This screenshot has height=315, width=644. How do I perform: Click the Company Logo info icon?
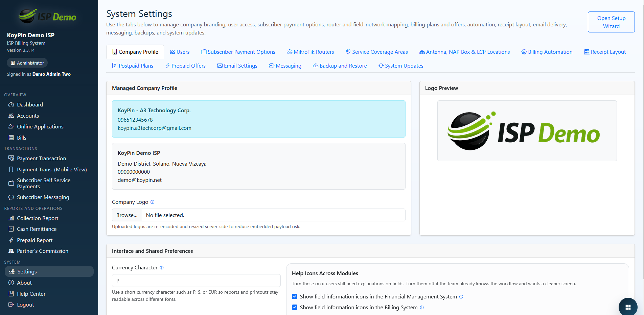tap(153, 202)
